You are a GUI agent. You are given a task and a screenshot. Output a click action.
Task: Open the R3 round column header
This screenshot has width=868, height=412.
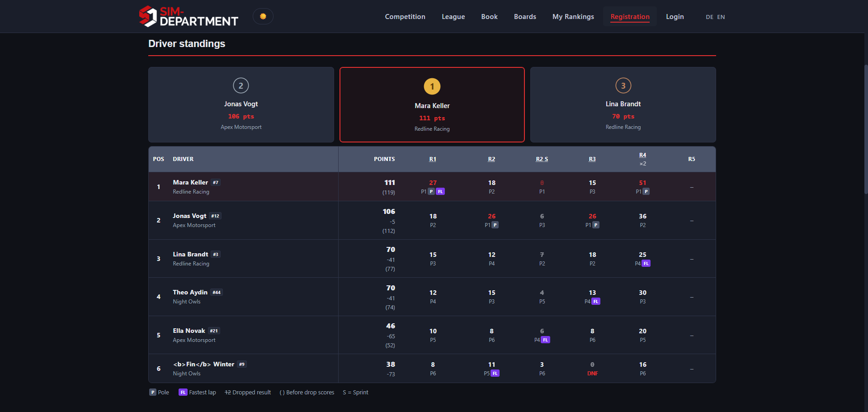point(592,159)
